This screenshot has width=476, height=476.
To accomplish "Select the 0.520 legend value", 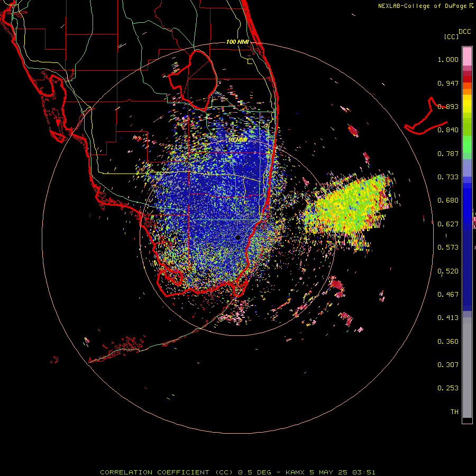I will click(448, 271).
